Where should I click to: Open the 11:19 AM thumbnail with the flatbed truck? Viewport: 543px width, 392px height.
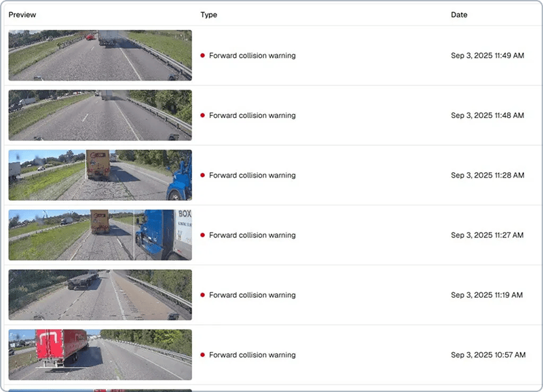pos(100,295)
